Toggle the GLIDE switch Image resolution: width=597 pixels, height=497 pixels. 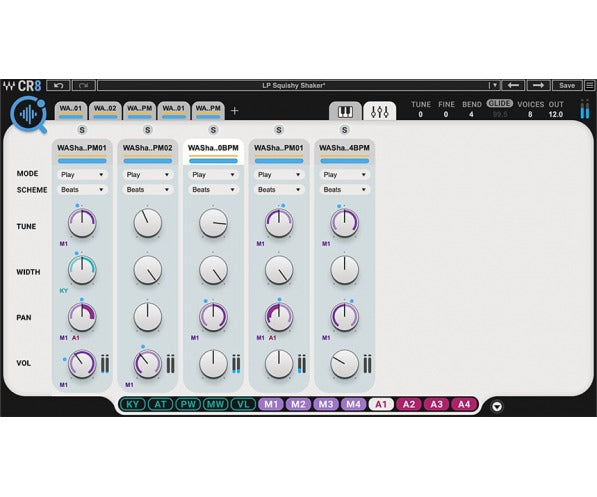(x=500, y=104)
